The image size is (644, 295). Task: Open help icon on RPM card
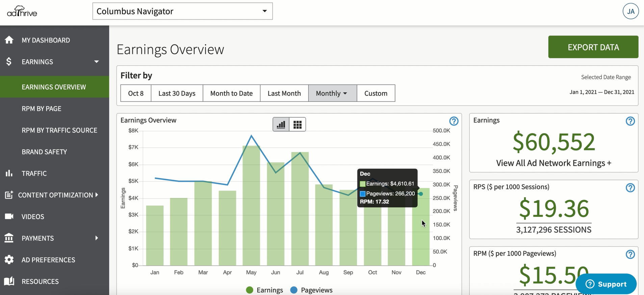[630, 254]
